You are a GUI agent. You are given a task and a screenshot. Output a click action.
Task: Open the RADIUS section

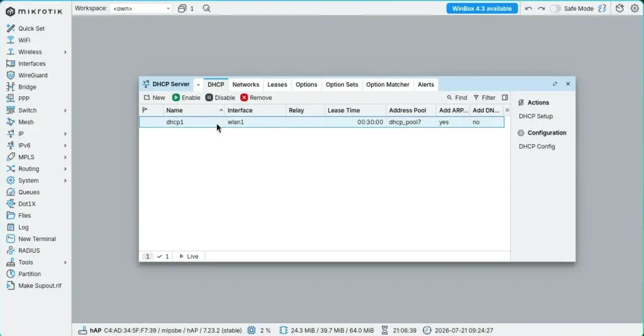(x=29, y=250)
